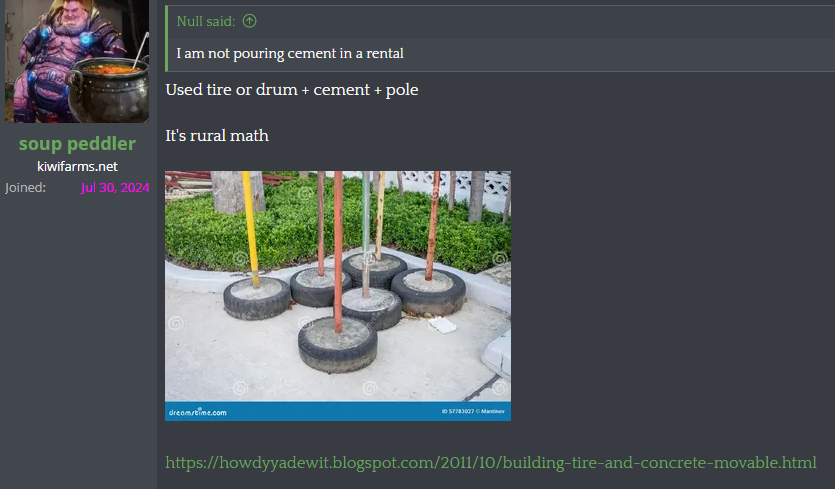Screen dimensions: 835x489
Task: Click the front-most concrete tire in the photo
Action: [x=338, y=345]
